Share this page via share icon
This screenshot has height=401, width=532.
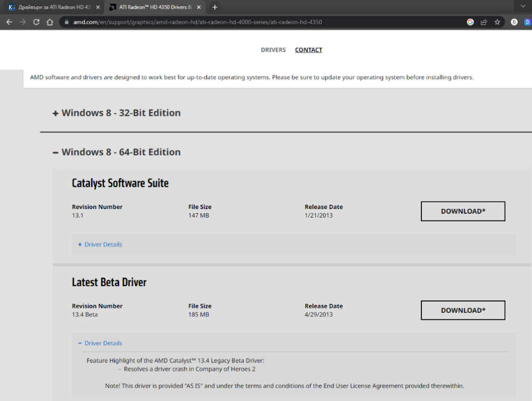coord(484,22)
